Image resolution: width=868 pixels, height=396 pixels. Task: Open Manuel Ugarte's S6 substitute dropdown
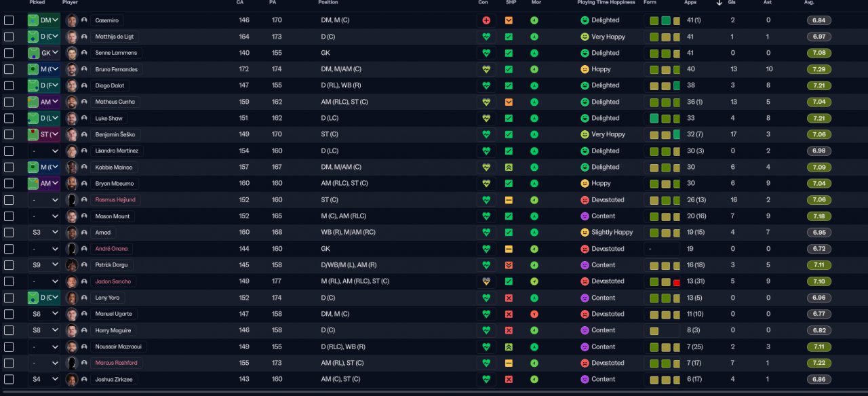[43, 314]
